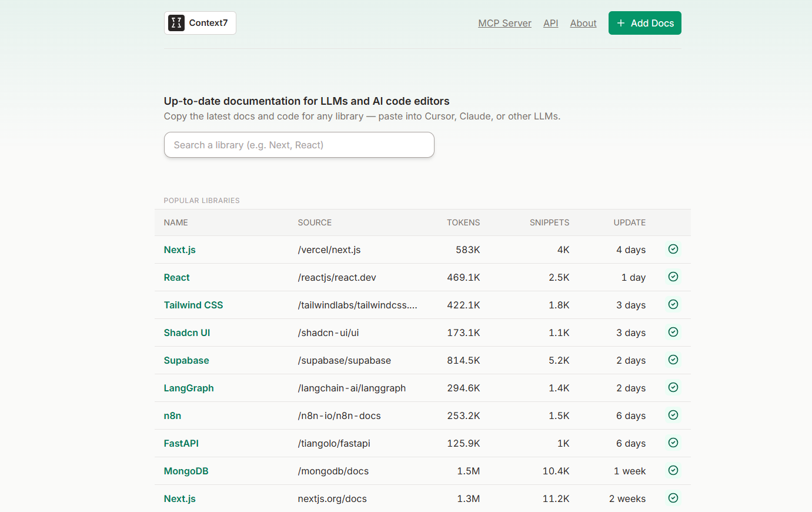Click the check icon in the MongoDB row
This screenshot has width=812, height=512.
click(x=673, y=470)
